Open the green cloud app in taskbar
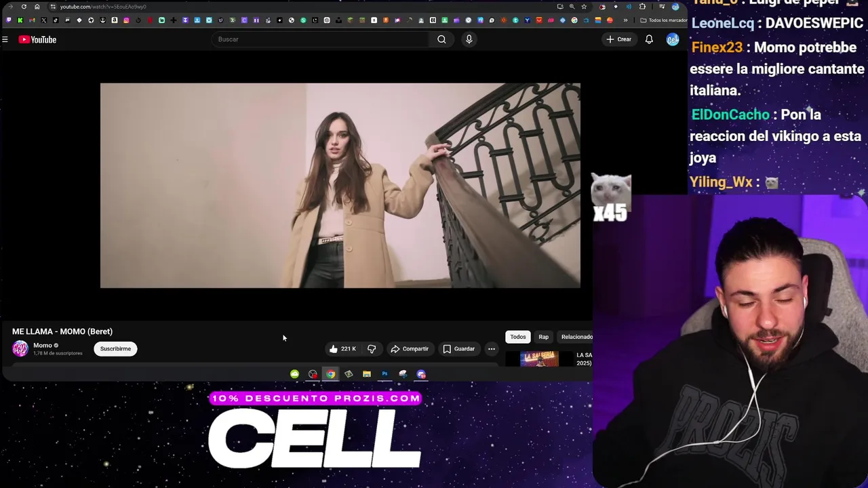The image size is (868, 488). (x=294, y=374)
